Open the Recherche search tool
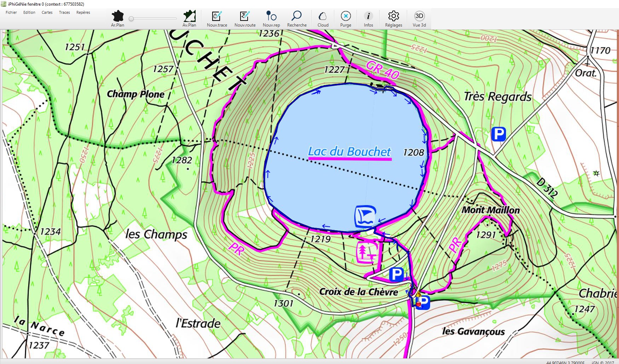 point(297,17)
